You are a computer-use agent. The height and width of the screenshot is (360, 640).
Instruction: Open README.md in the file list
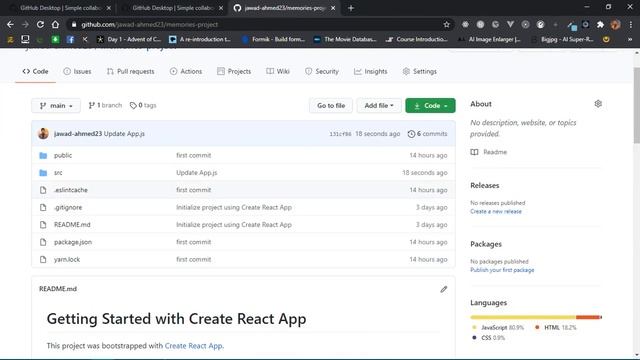72,225
